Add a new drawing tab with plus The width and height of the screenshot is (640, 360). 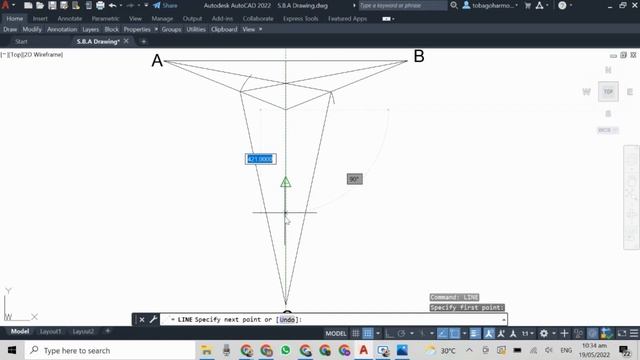pyautogui.click(x=143, y=42)
